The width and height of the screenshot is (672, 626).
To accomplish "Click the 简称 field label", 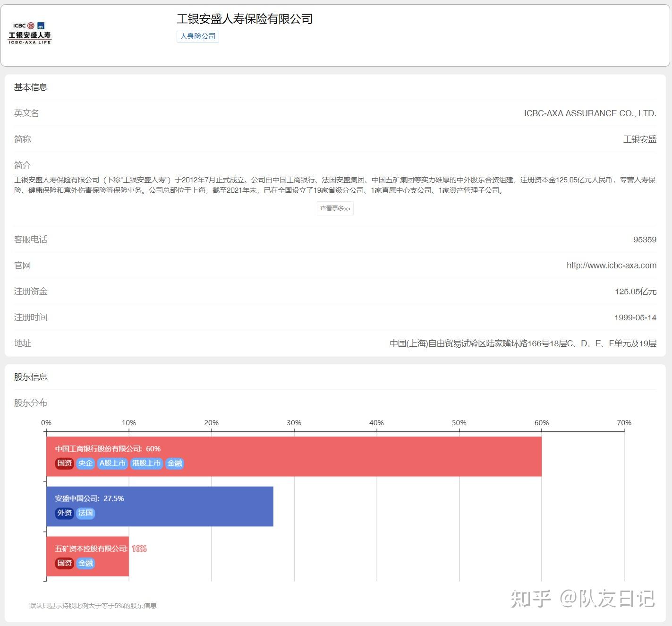I will 22,139.
